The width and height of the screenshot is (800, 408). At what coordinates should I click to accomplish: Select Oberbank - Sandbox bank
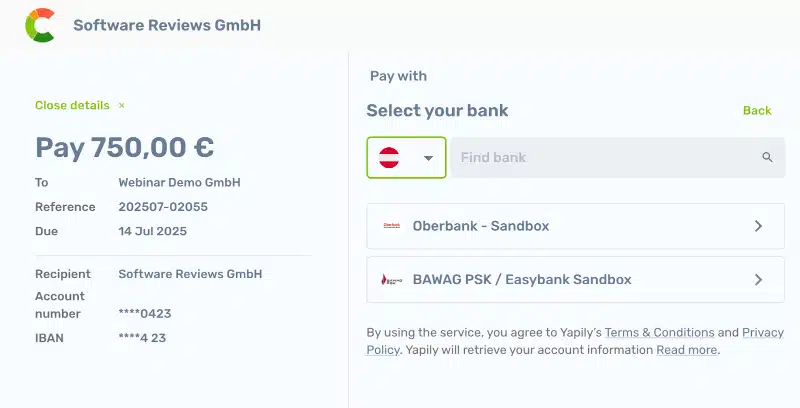[x=576, y=226]
